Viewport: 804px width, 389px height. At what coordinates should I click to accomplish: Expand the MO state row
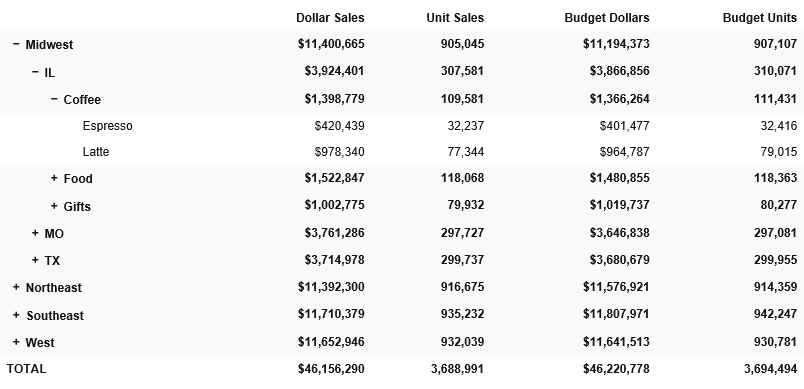(35, 233)
